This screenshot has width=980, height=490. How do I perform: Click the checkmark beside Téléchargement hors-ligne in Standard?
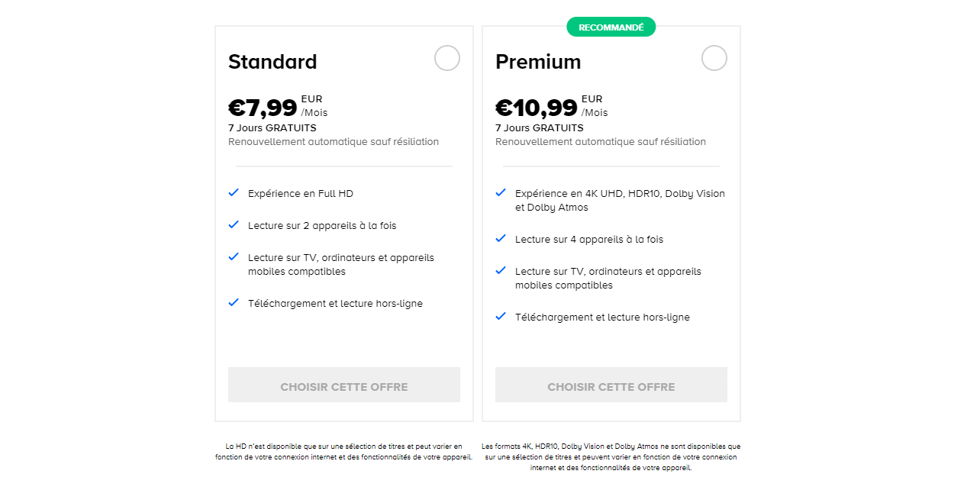[x=234, y=303]
